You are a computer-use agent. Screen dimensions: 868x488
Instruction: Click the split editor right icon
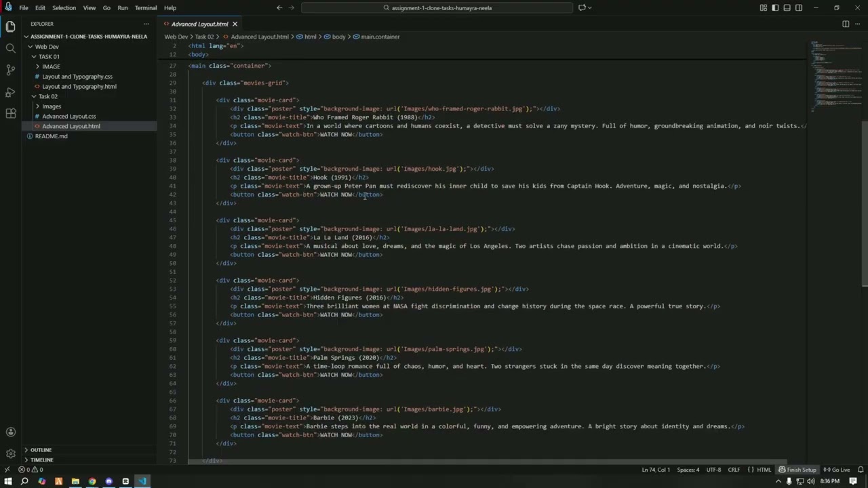click(x=846, y=24)
